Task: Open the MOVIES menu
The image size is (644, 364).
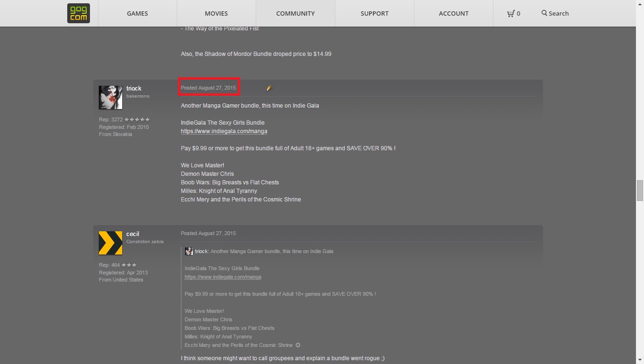Action: (x=216, y=13)
